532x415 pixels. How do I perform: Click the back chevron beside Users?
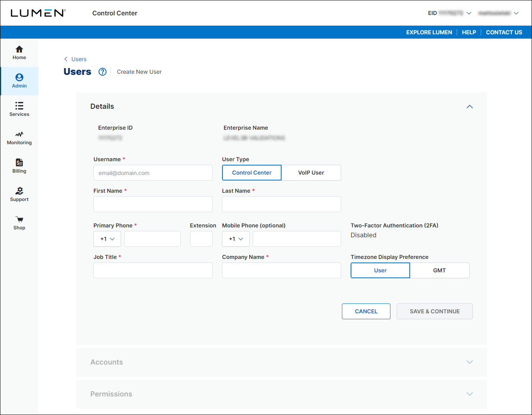pyautogui.click(x=66, y=59)
